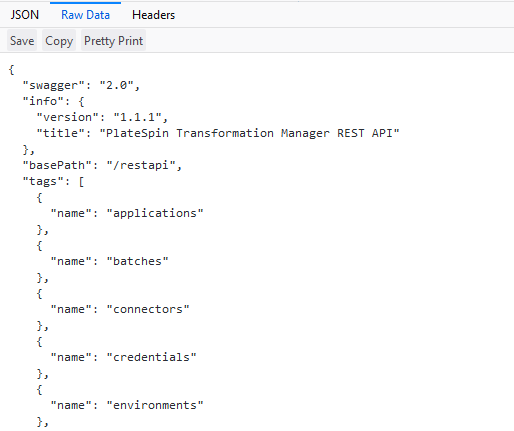The image size is (514, 431).
Task: Click the opening brace on first line
Action: point(11,70)
